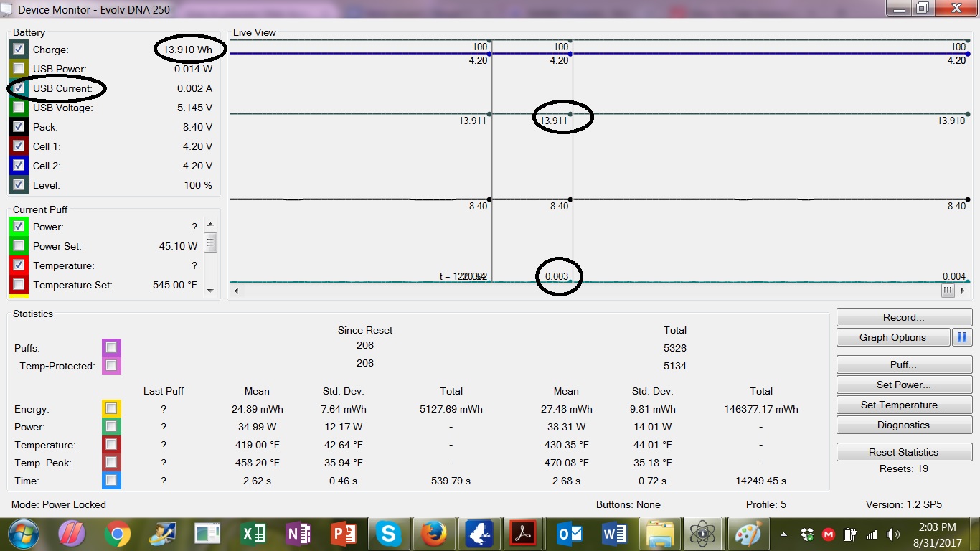Toggle the Cell 1 checkbox
980x551 pixels.
tap(19, 146)
